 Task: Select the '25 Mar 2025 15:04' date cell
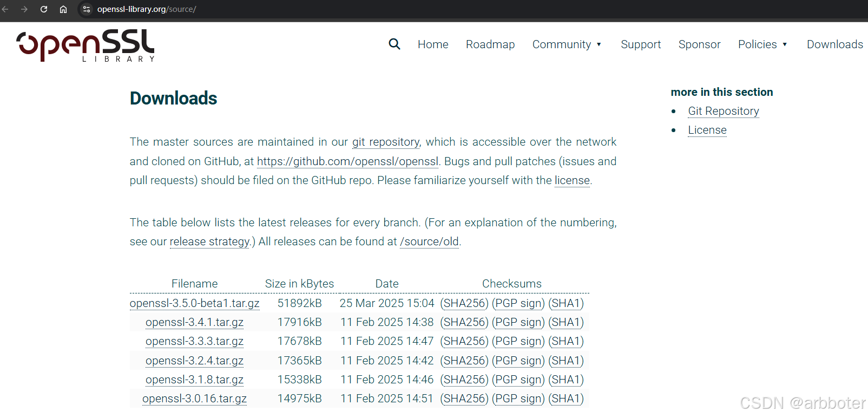(387, 303)
